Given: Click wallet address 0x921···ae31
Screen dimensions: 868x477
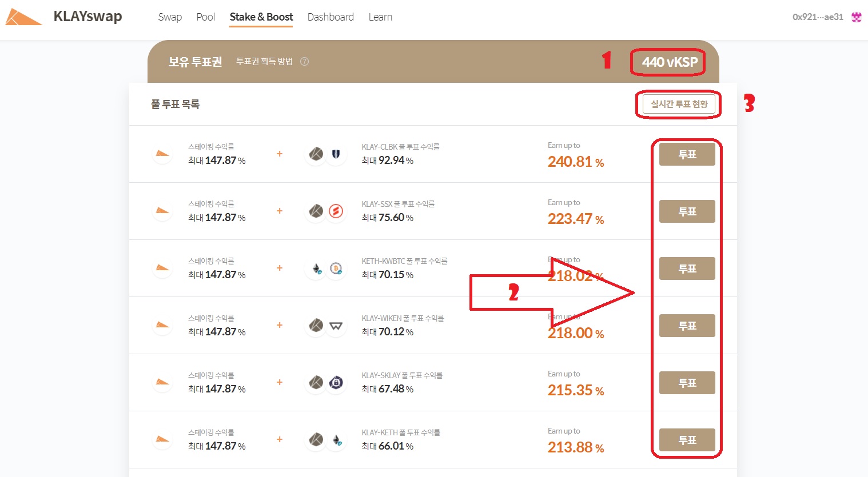Looking at the screenshot, I should pyautogui.click(x=818, y=17).
